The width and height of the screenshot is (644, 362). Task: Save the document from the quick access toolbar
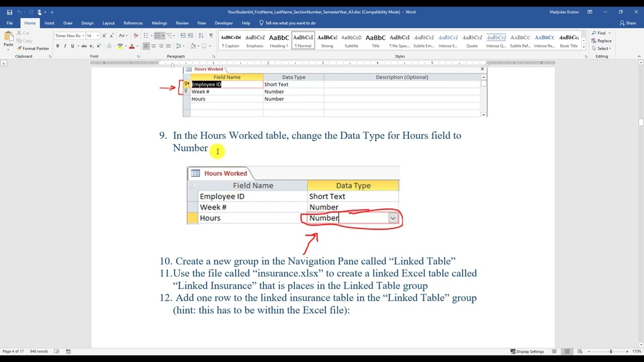coord(10,12)
